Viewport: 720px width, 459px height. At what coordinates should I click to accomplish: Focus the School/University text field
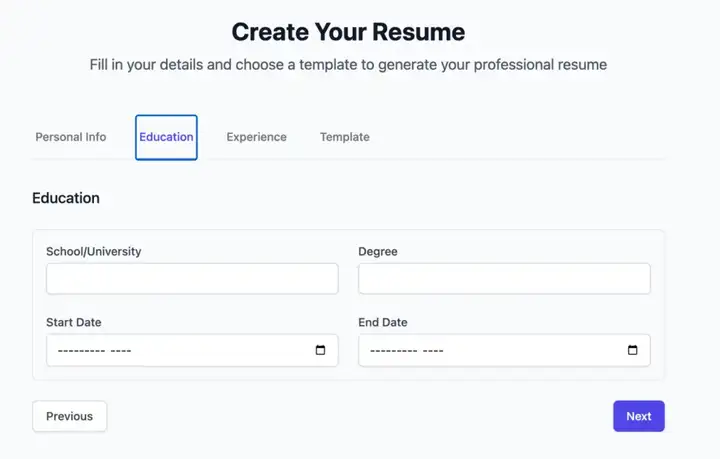point(192,279)
